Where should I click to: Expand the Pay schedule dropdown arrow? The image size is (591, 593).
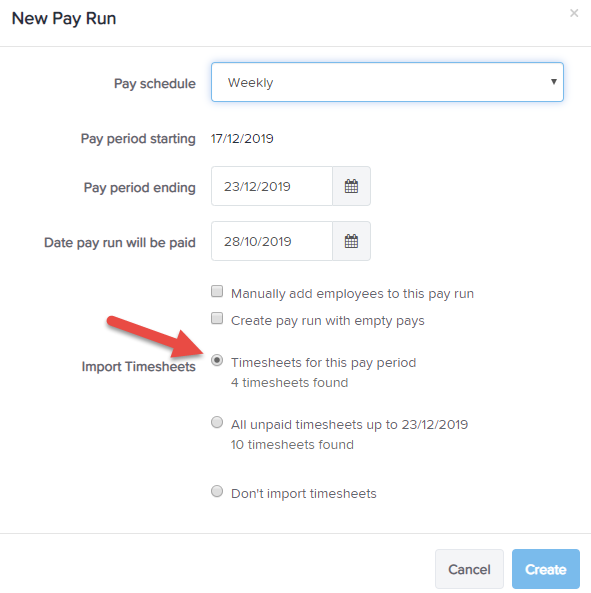[554, 82]
